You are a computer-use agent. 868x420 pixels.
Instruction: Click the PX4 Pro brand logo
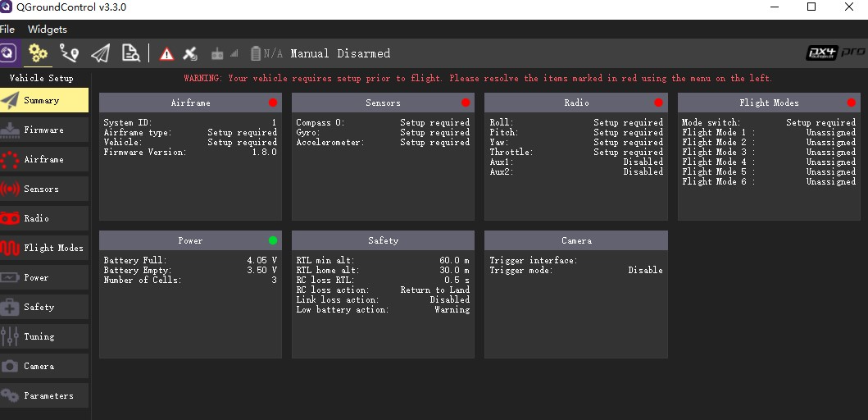(x=835, y=52)
